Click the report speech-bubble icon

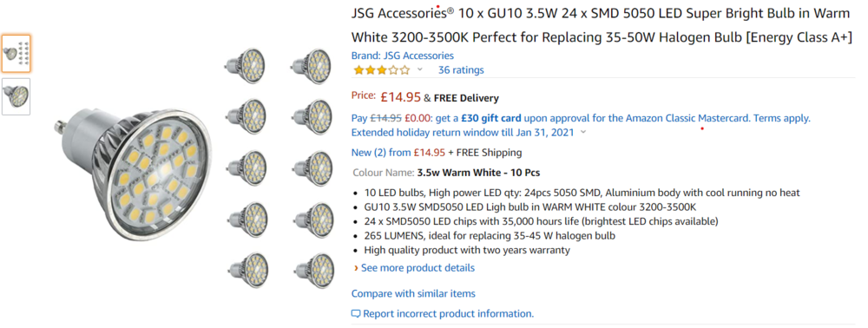point(356,314)
